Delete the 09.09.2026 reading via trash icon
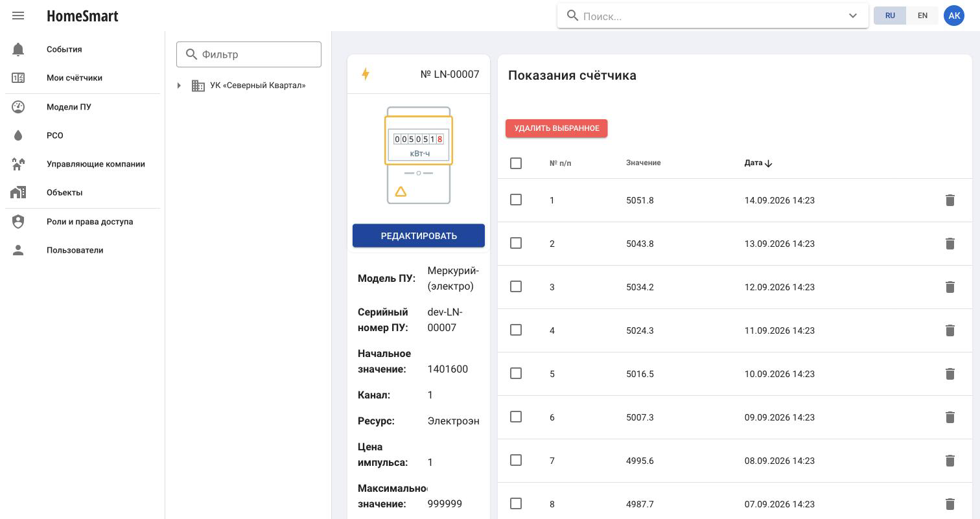This screenshot has height=519, width=980. [950, 417]
